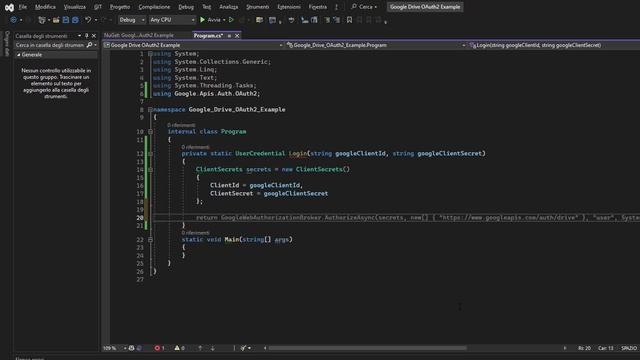Image resolution: width=640 pixels, height=360 pixels.
Task: Click the code cleanup broom icon
Action: pyautogui.click(x=243, y=348)
